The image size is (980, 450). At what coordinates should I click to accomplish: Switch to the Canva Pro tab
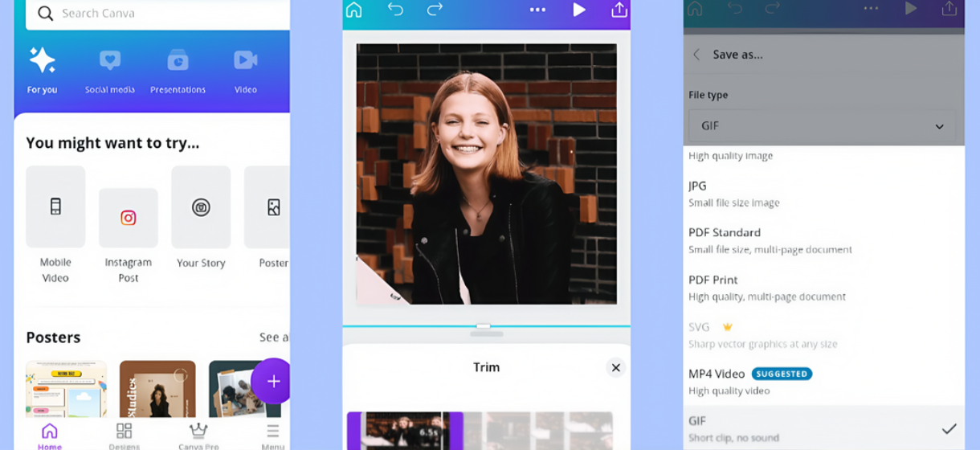point(198,436)
